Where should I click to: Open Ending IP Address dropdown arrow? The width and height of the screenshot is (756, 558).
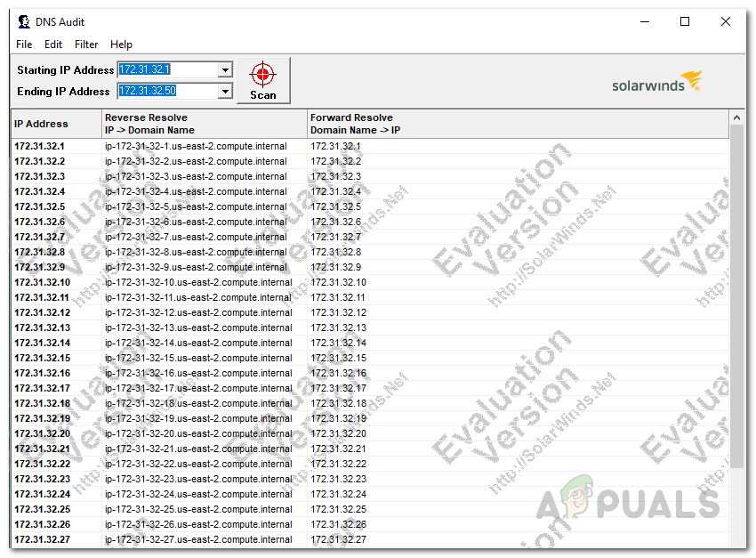click(x=224, y=90)
